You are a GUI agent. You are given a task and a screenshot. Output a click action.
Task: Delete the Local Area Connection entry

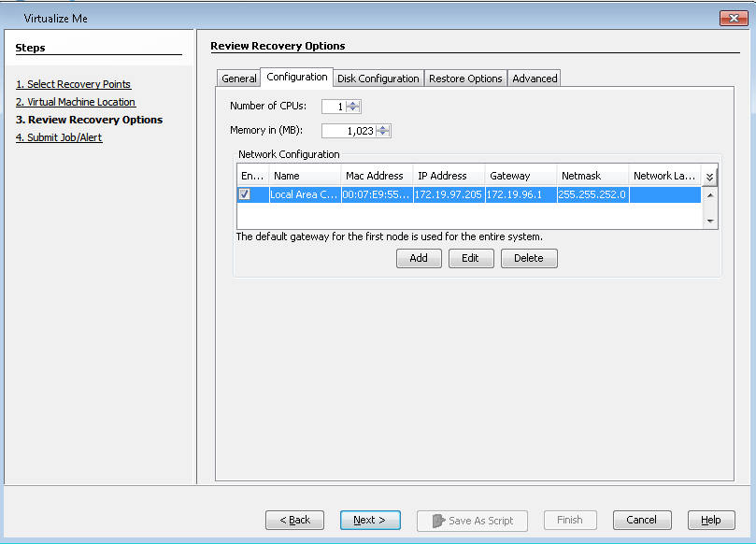(528, 258)
